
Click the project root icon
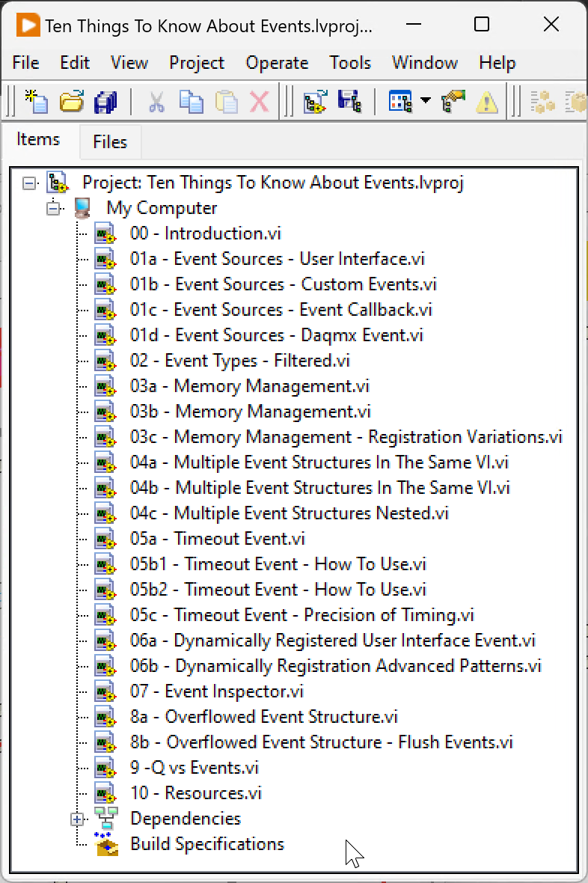[x=58, y=183]
